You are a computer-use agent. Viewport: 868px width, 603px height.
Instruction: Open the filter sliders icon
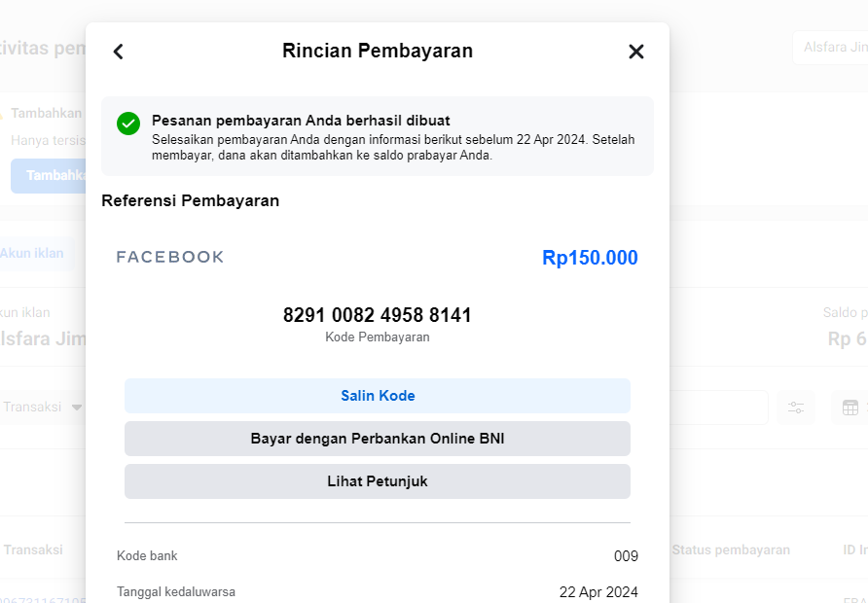[x=796, y=408]
